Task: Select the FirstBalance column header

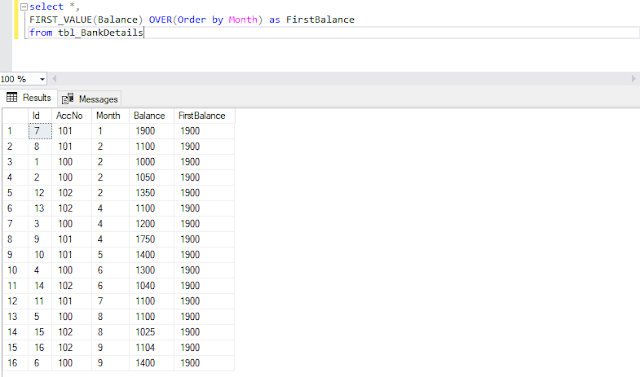Action: tap(204, 116)
